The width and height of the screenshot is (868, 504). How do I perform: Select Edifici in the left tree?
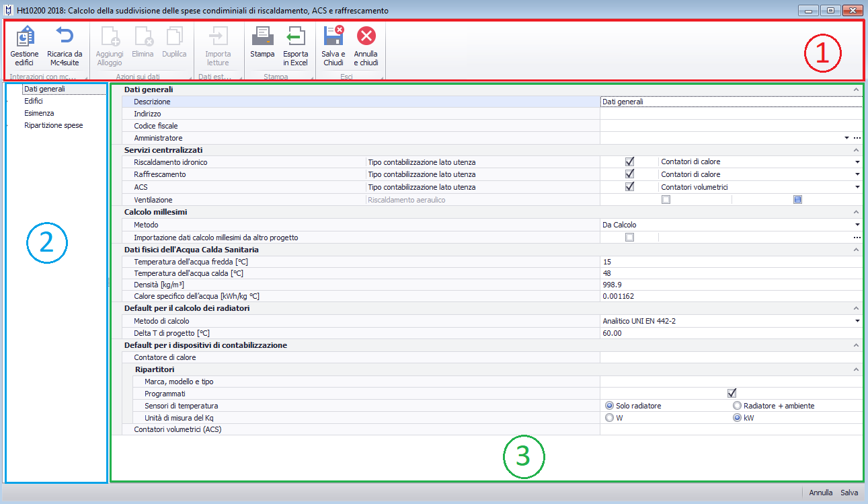point(34,101)
